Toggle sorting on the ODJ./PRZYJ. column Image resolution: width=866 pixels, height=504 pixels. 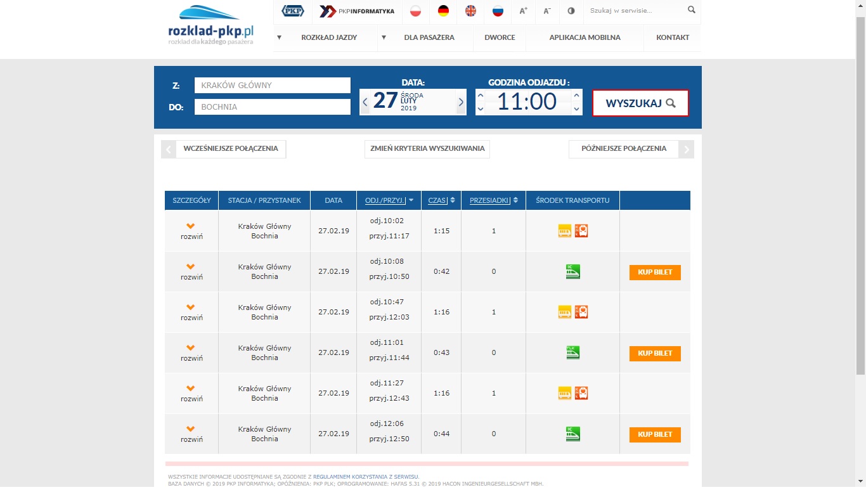tap(385, 200)
